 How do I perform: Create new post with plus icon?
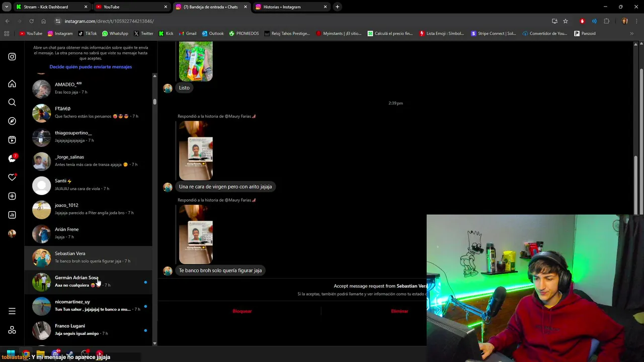[12, 196]
